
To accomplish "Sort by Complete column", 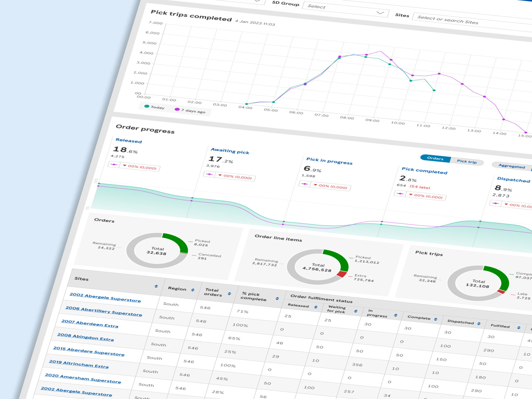I will tap(436, 319).
